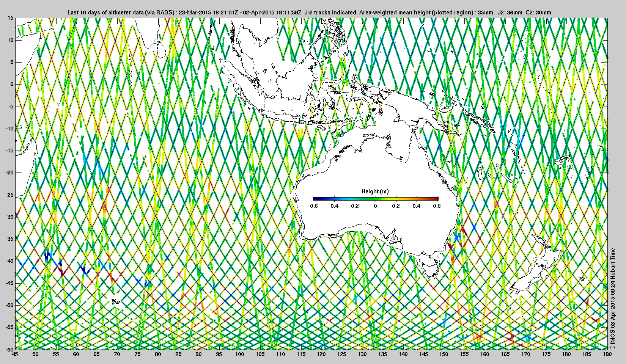Click the colorbar tick label 0.2
This screenshot has height=364, width=626.
point(396,206)
